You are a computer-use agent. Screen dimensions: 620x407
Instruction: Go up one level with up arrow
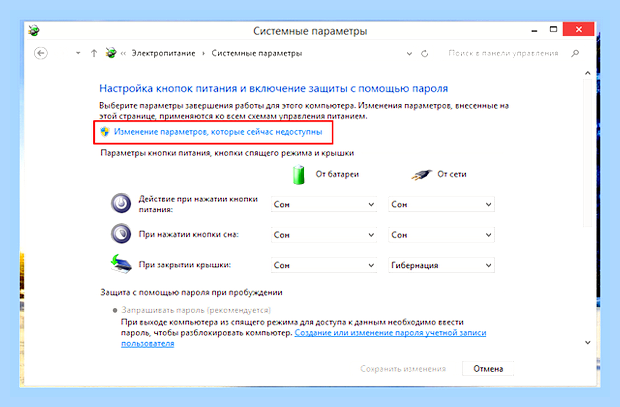pyautogui.click(x=94, y=53)
